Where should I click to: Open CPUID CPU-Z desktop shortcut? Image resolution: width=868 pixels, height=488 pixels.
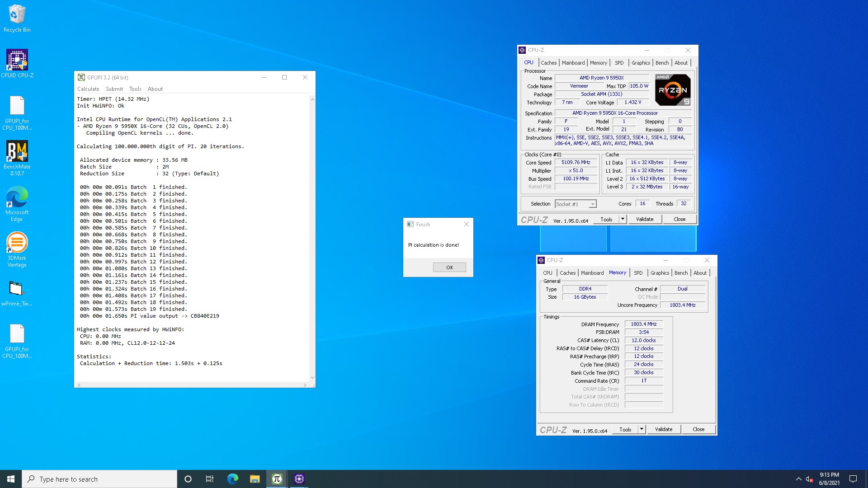click(17, 64)
